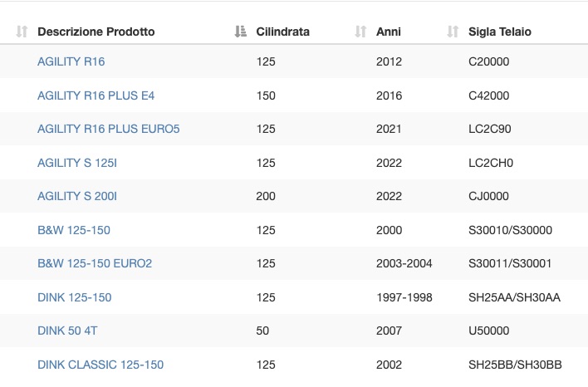Sort by Descrizione Prodotto column header
The height and width of the screenshot is (387, 588).
(96, 32)
